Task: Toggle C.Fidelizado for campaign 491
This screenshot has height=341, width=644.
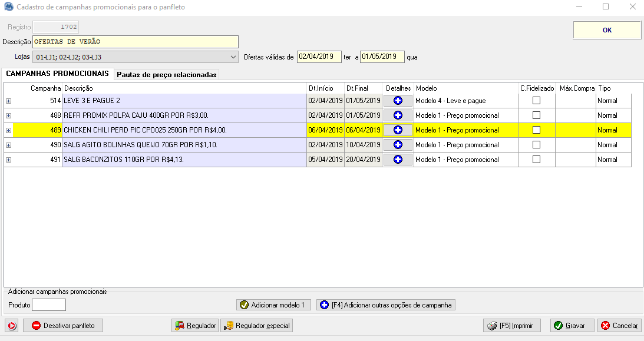Action: pyautogui.click(x=536, y=160)
